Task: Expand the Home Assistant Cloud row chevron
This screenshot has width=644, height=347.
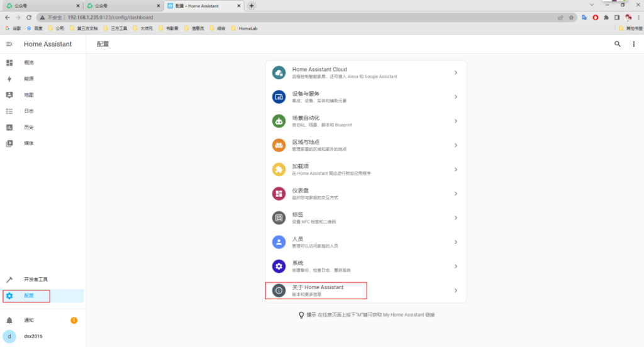Action: (x=456, y=73)
